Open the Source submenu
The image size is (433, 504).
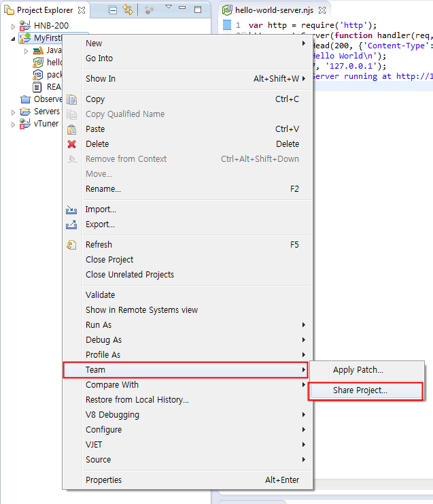click(188, 460)
